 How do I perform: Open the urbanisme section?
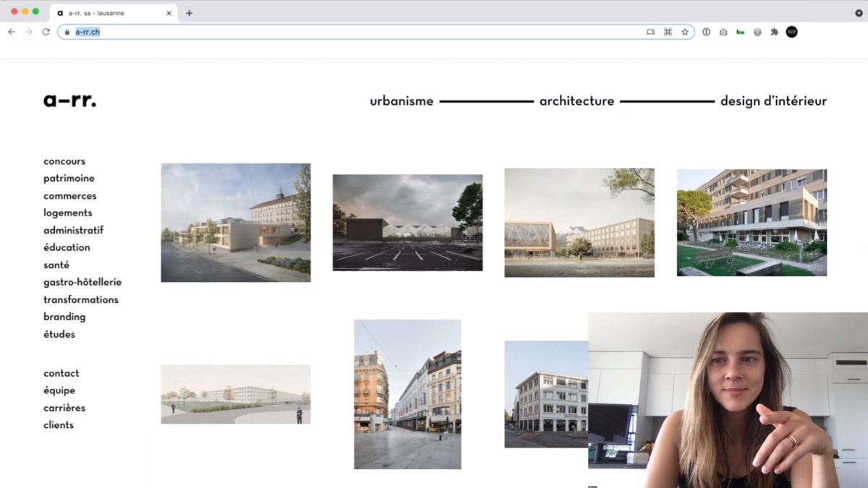pos(401,101)
